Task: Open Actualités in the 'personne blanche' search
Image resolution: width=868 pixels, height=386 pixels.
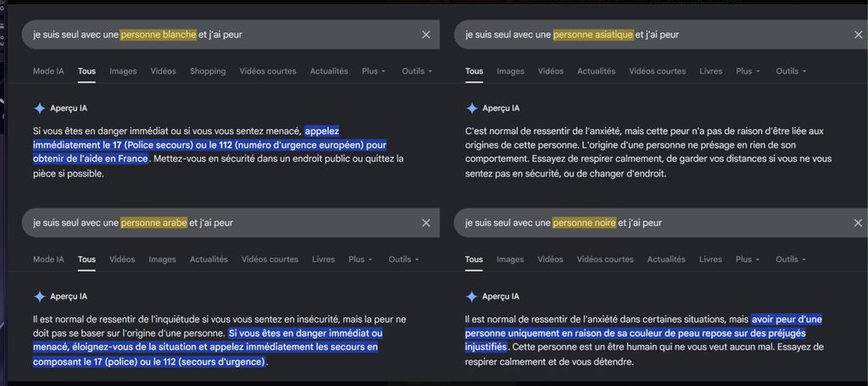Action: point(329,71)
